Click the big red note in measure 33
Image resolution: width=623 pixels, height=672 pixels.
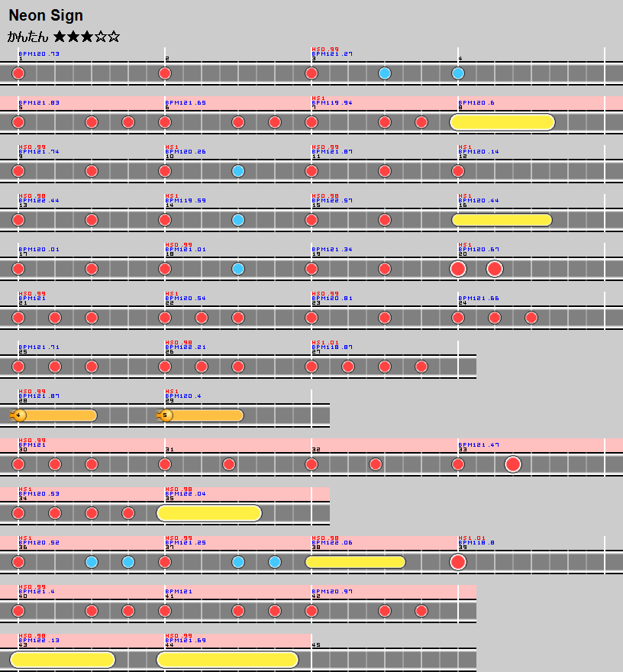tap(513, 464)
